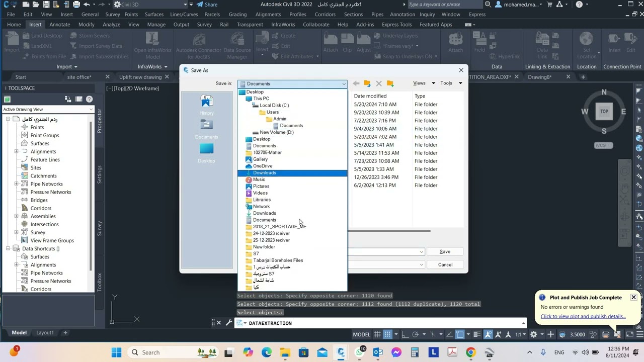Screen dimensions: 644x362
Task: Open WhatsApp from the taskbar
Action: pyautogui.click(x=360, y=352)
